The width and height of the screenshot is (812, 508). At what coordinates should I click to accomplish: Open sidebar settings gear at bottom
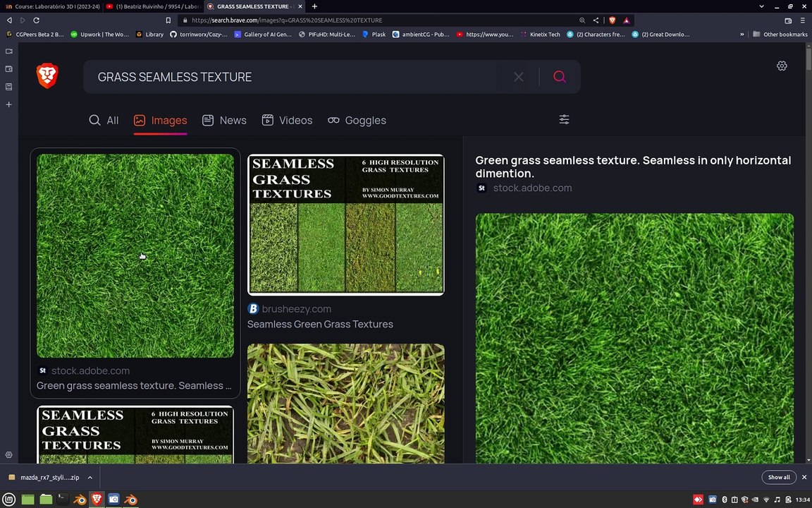[8, 454]
